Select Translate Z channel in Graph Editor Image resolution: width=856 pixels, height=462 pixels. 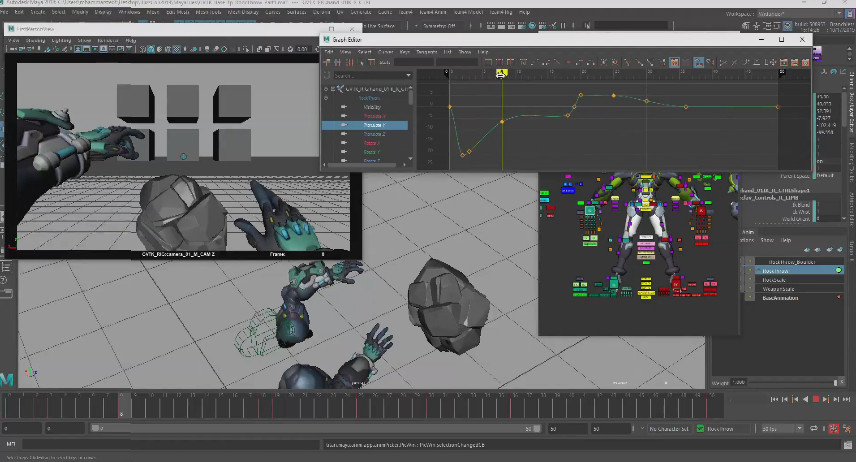click(x=374, y=134)
